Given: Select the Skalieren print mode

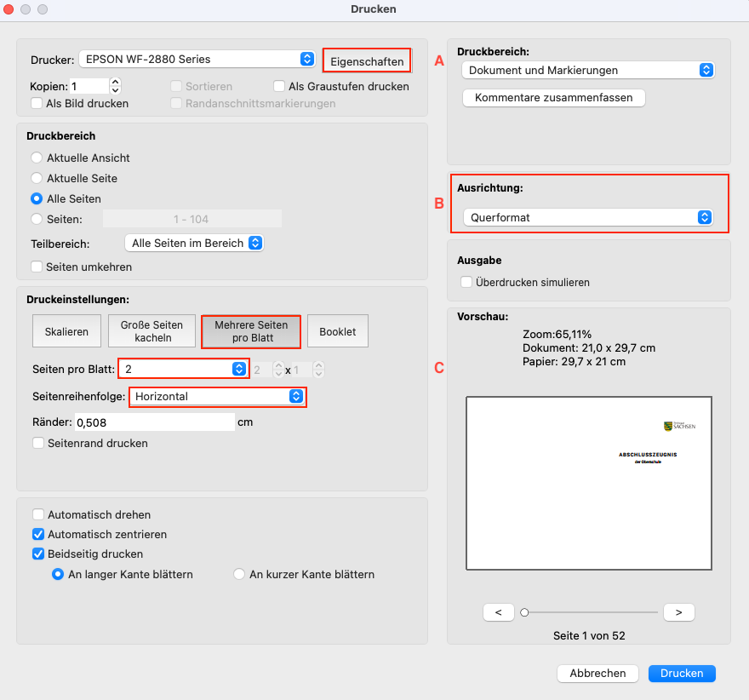Looking at the screenshot, I should coord(66,331).
